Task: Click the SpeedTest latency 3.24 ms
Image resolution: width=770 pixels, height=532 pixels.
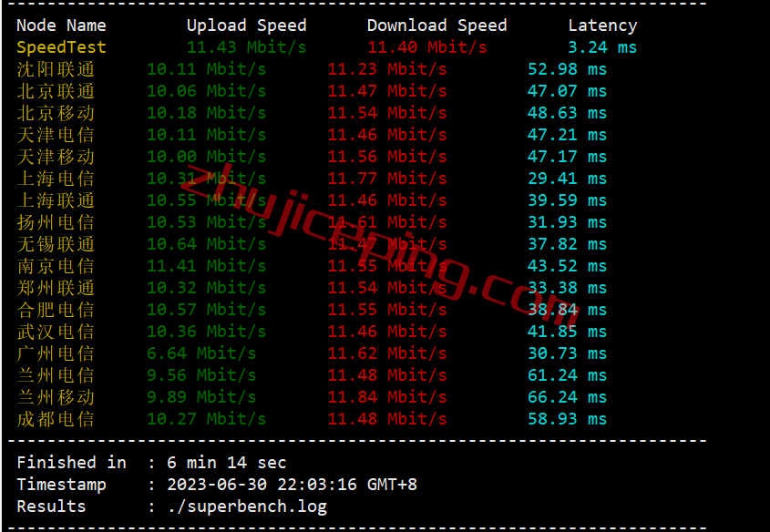Action: tap(602, 47)
